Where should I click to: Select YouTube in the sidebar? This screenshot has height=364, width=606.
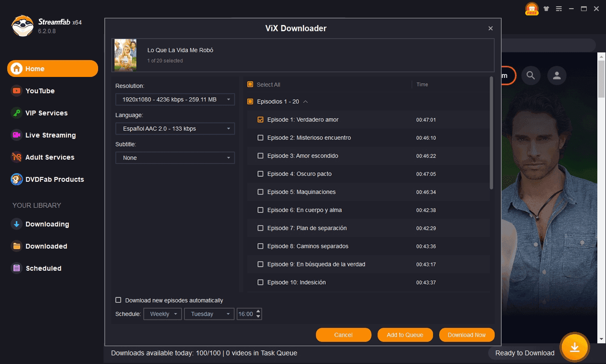pyautogui.click(x=40, y=91)
